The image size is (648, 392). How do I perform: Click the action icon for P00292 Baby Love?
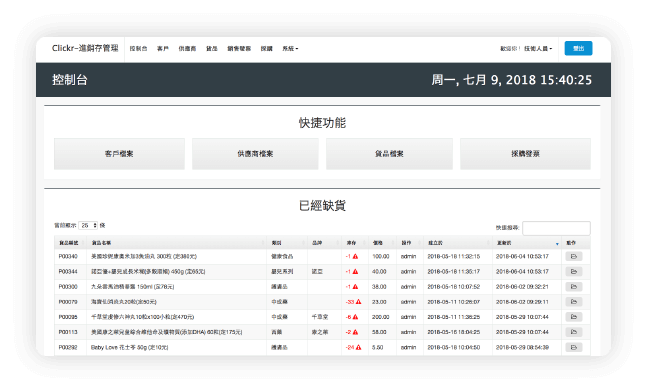coord(574,347)
